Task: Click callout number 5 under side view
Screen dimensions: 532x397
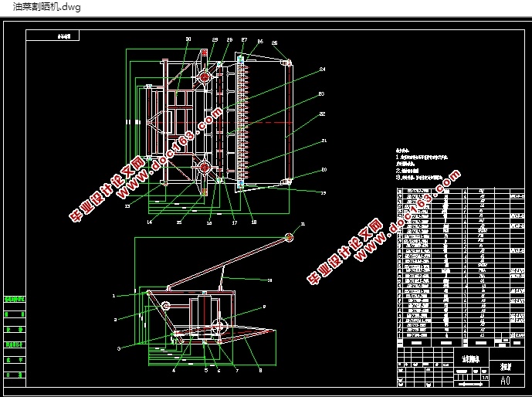Action: click(x=205, y=371)
